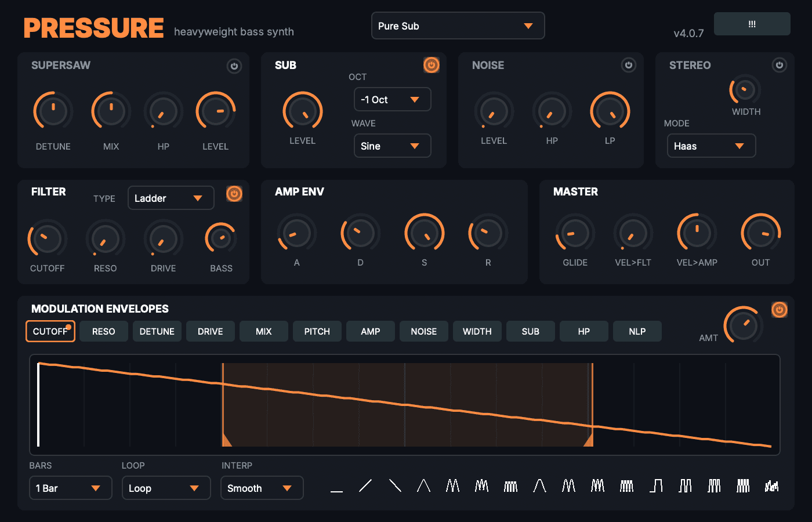
Task: Select the single square pulse envelope shape
Action: (656, 486)
